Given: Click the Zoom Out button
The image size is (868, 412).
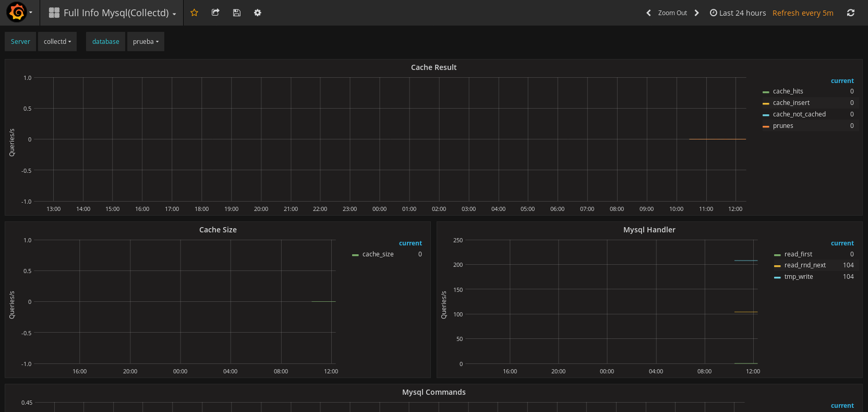Looking at the screenshot, I should (672, 13).
